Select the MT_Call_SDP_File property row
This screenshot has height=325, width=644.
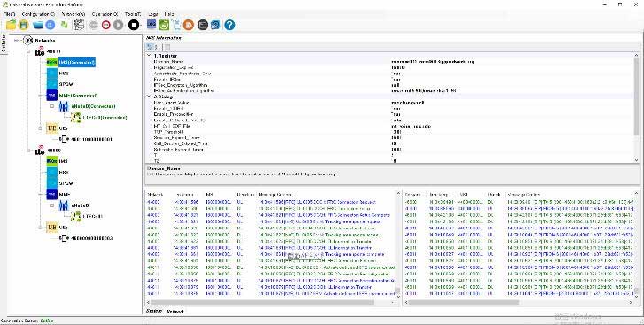(x=390, y=126)
